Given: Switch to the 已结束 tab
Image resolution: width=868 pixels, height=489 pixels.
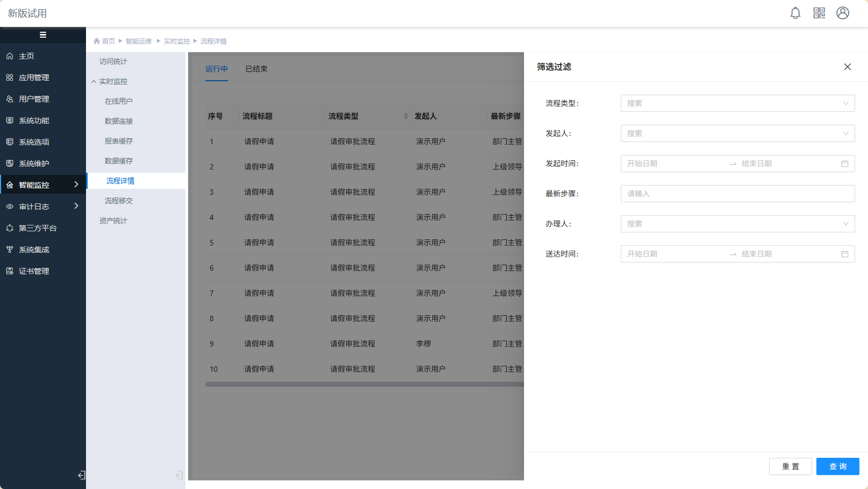Looking at the screenshot, I should (256, 69).
